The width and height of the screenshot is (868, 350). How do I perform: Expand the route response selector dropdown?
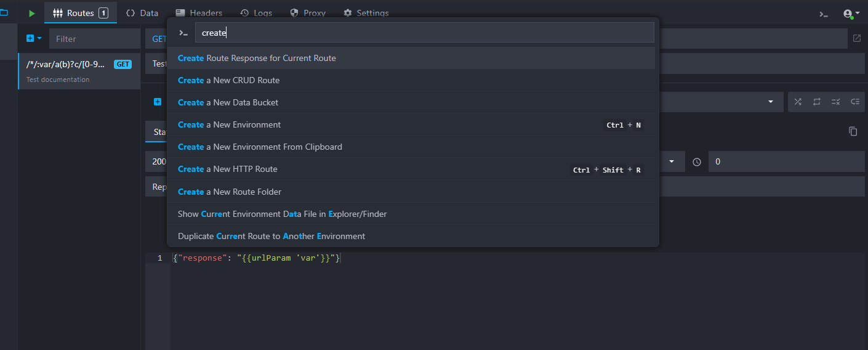(x=770, y=102)
